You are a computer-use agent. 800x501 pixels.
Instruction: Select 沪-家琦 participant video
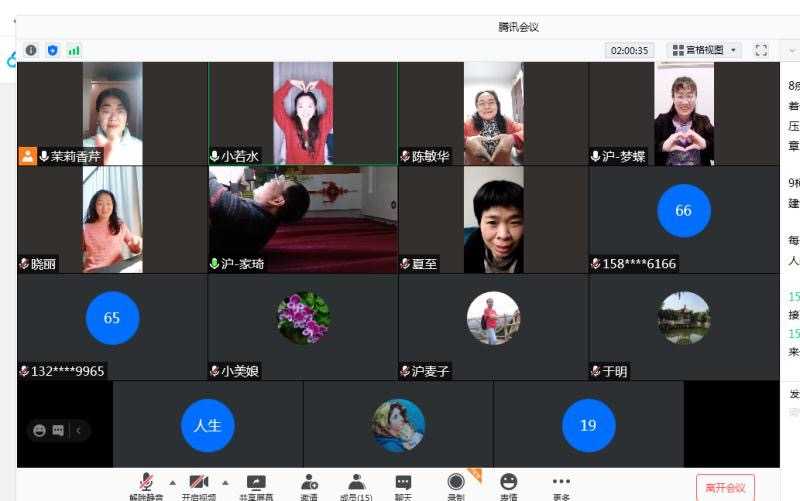pyautogui.click(x=303, y=219)
